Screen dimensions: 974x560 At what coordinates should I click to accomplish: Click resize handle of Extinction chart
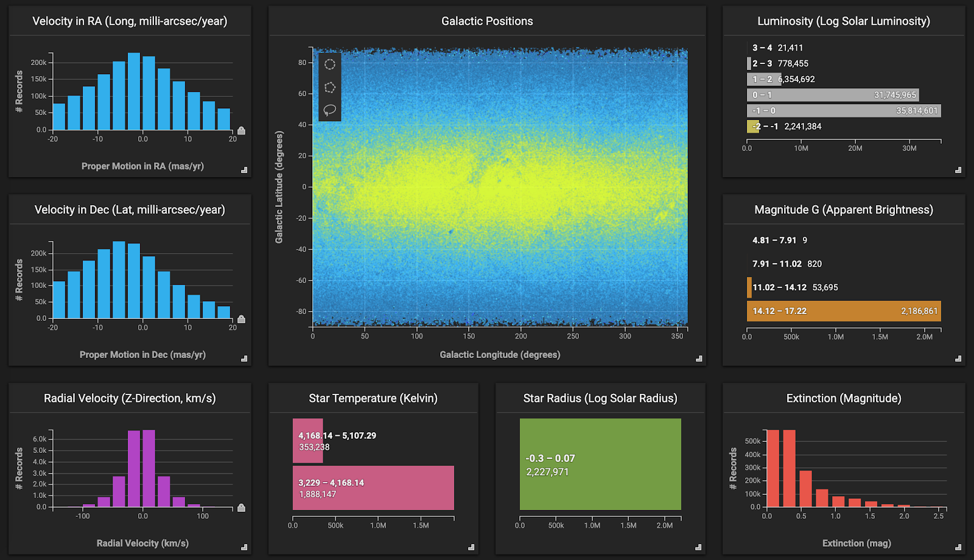tap(958, 547)
